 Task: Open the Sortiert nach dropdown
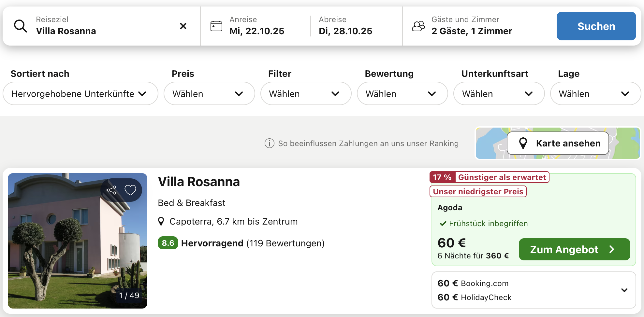pyautogui.click(x=80, y=93)
